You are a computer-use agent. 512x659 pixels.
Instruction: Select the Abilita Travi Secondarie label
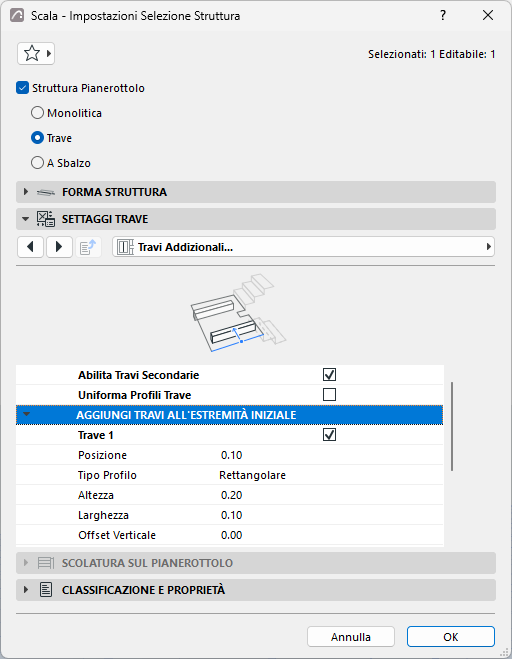click(138, 375)
